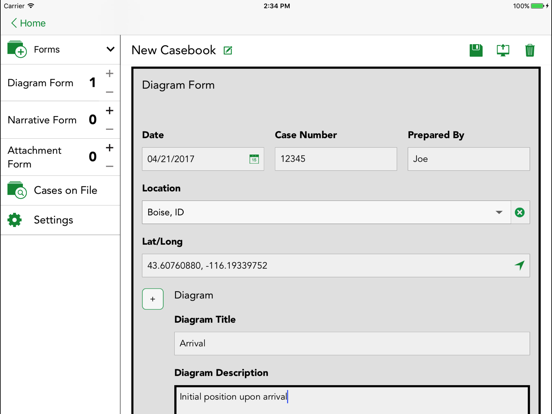
Task: Click the Prepared By field
Action: 469,159
